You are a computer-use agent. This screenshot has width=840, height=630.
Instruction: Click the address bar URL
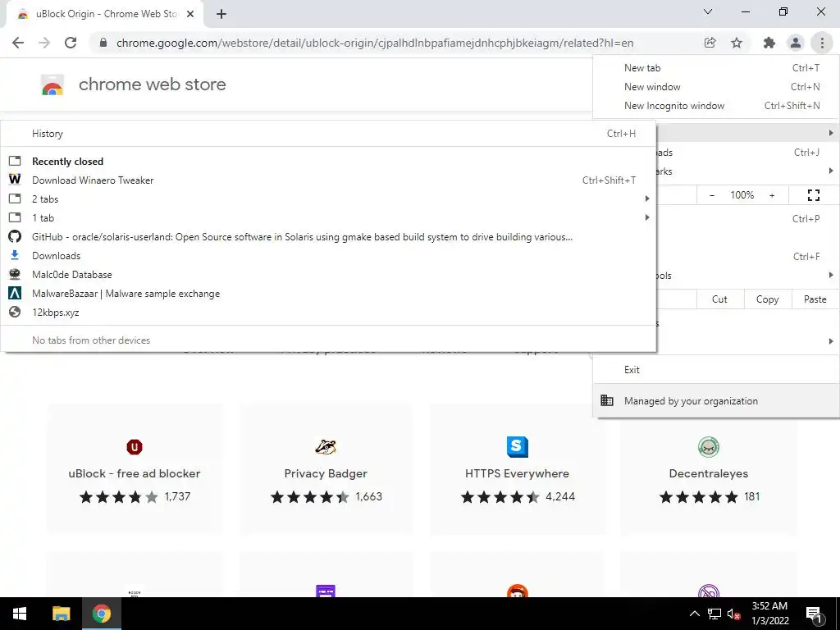(375, 43)
